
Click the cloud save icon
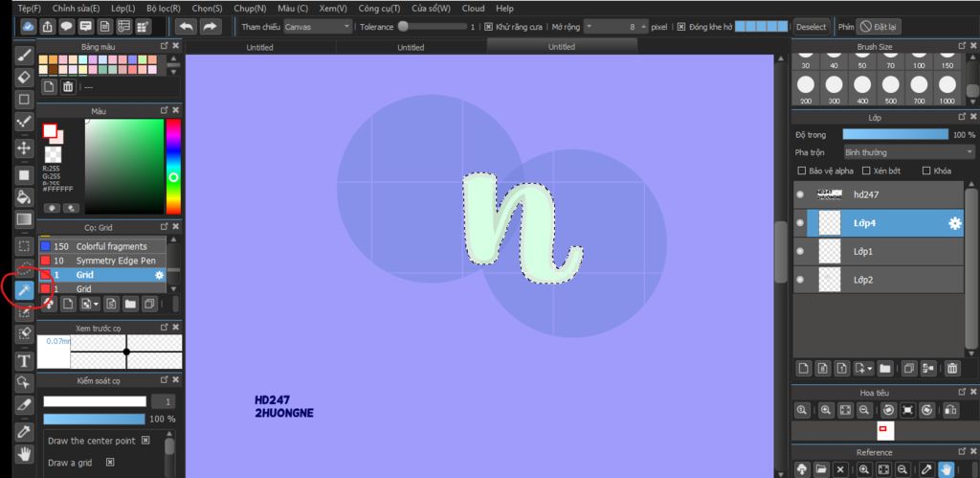tap(28, 26)
